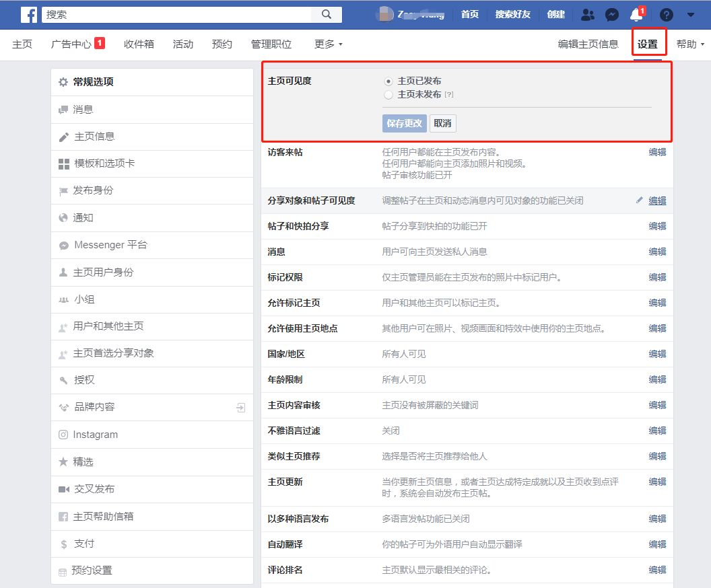Screen dimensions: 711x588
Task: Edit the 主页更新 setting
Action: 657,482
